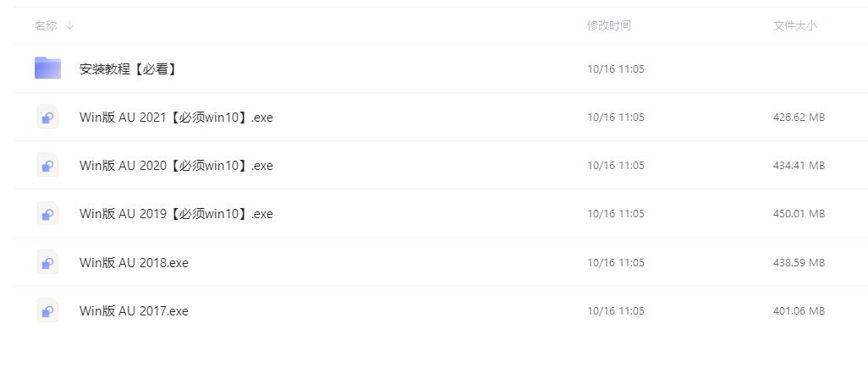
Task: Click the Win版 AU 2019 exe file icon
Action: click(x=47, y=214)
